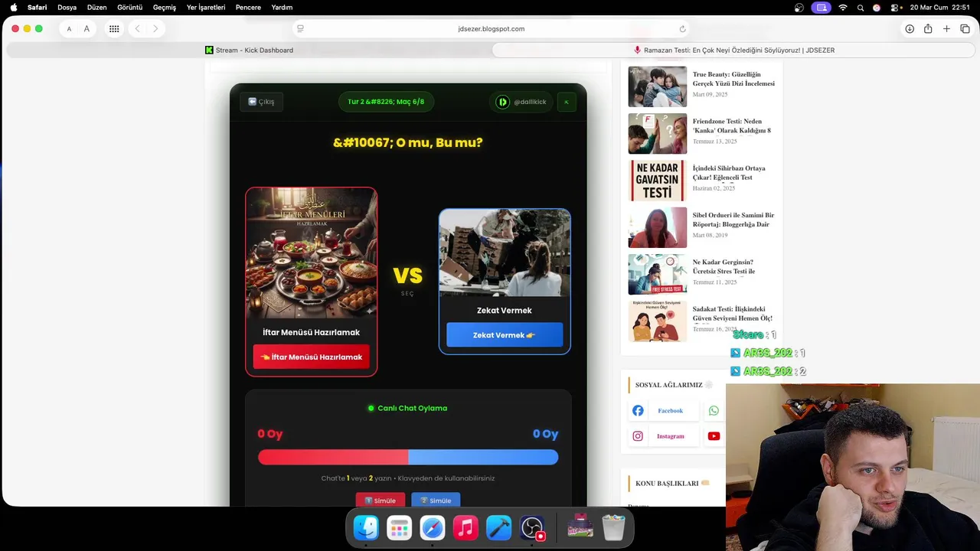The image size is (980, 551).
Task: Switch to Stream - Kick Dashboard tab
Action: tap(249, 51)
